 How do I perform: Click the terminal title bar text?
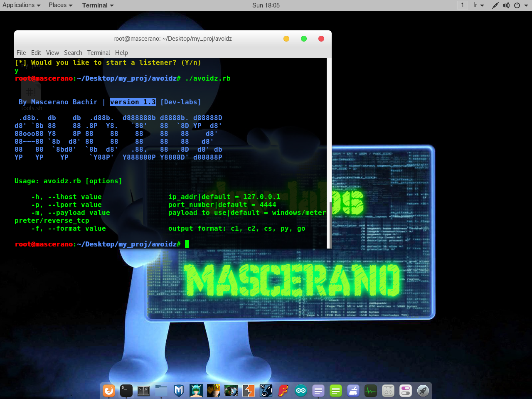[x=172, y=39]
